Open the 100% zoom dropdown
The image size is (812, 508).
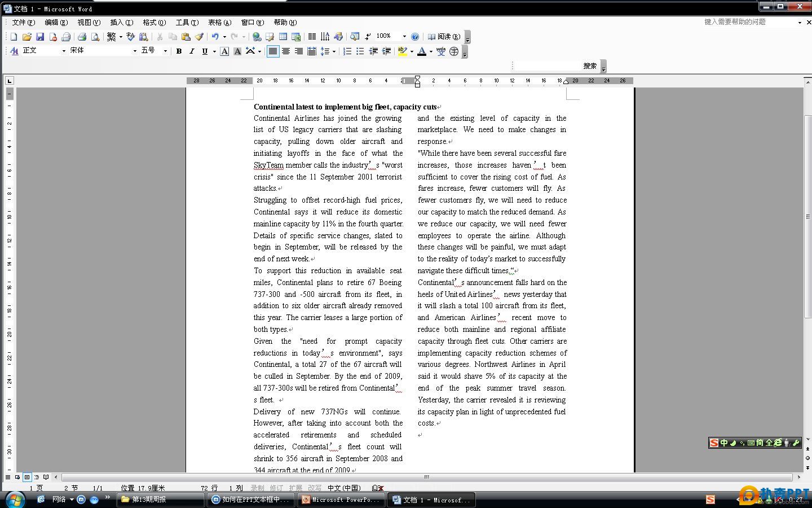click(404, 37)
